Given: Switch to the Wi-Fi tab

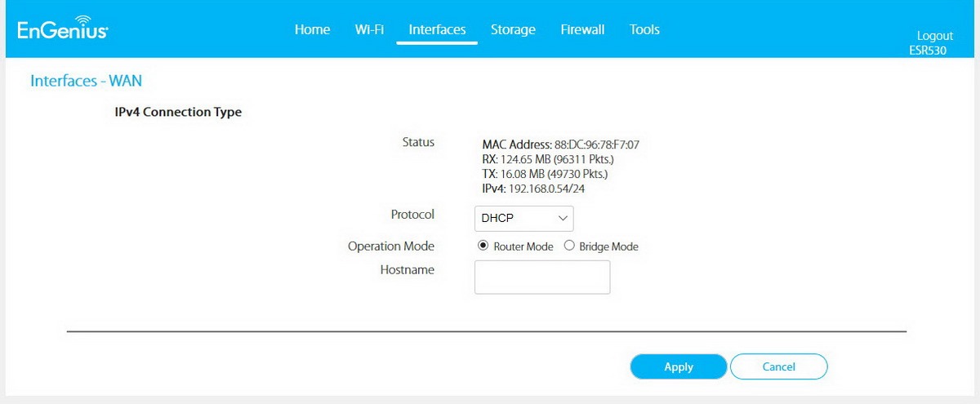Looking at the screenshot, I should point(369,29).
